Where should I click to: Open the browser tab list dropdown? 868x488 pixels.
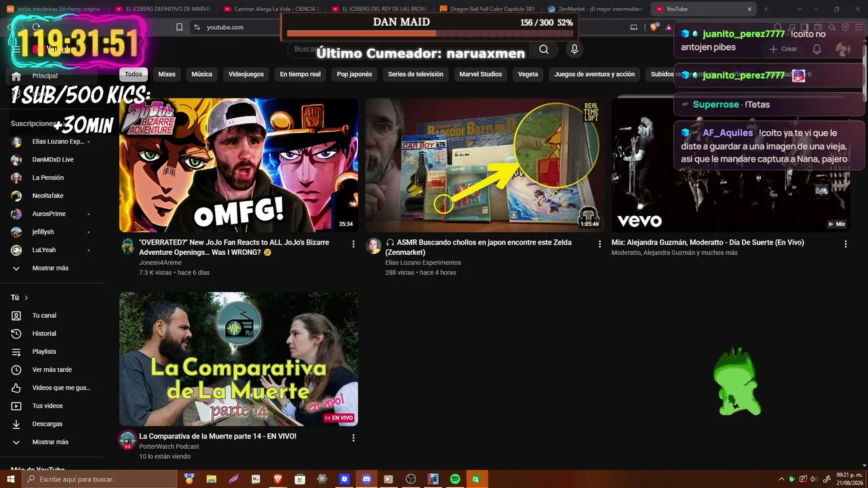pos(800,9)
